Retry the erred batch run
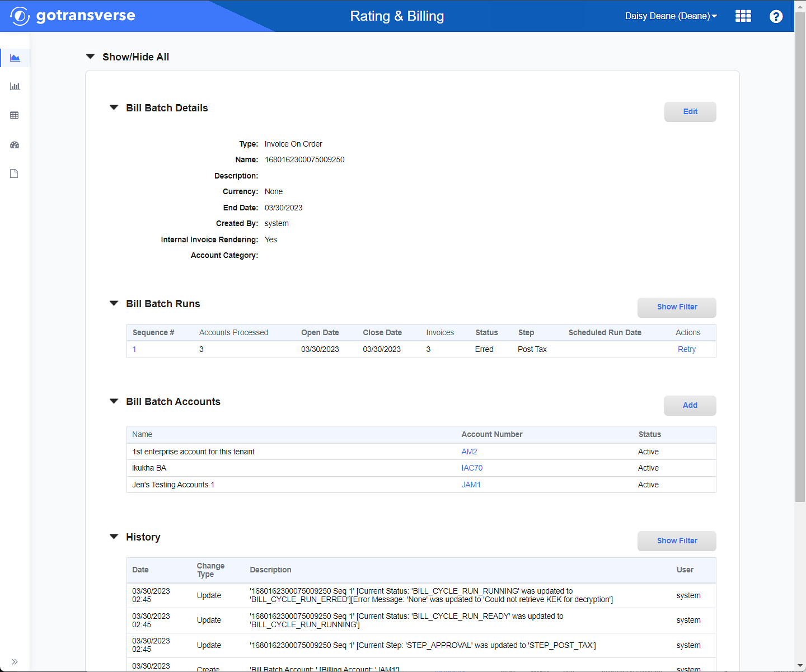 pyautogui.click(x=687, y=349)
